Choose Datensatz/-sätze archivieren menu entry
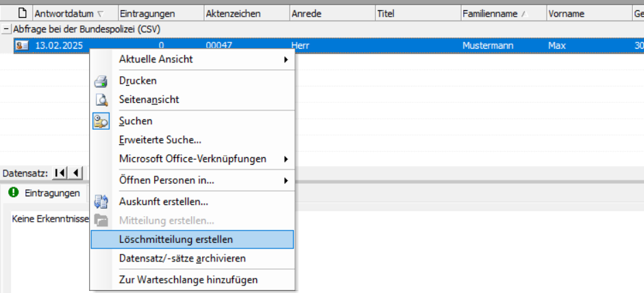This screenshot has height=293, width=644. [182, 259]
